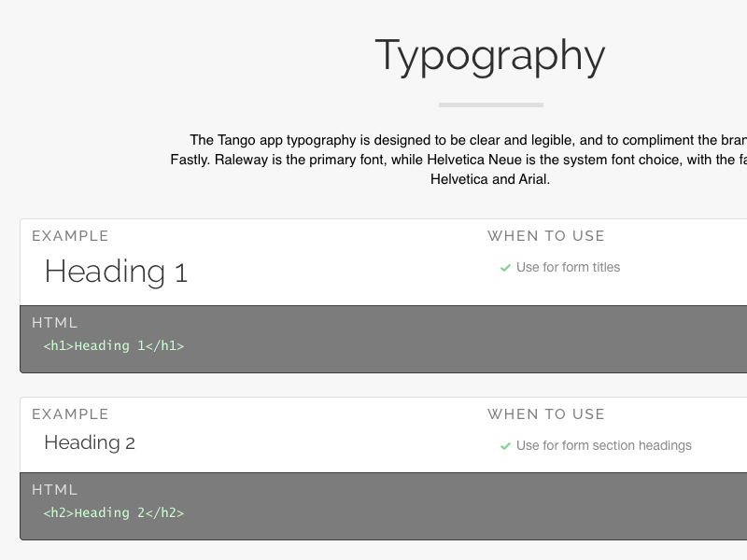Click the <h1>Heading 1</h1> code snippet

114,346
